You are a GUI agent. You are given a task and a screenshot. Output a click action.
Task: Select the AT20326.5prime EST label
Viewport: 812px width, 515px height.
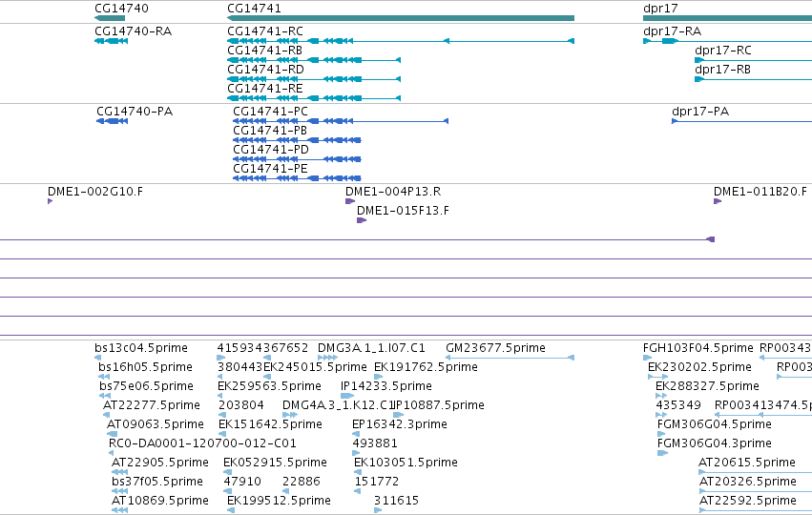tap(748, 482)
